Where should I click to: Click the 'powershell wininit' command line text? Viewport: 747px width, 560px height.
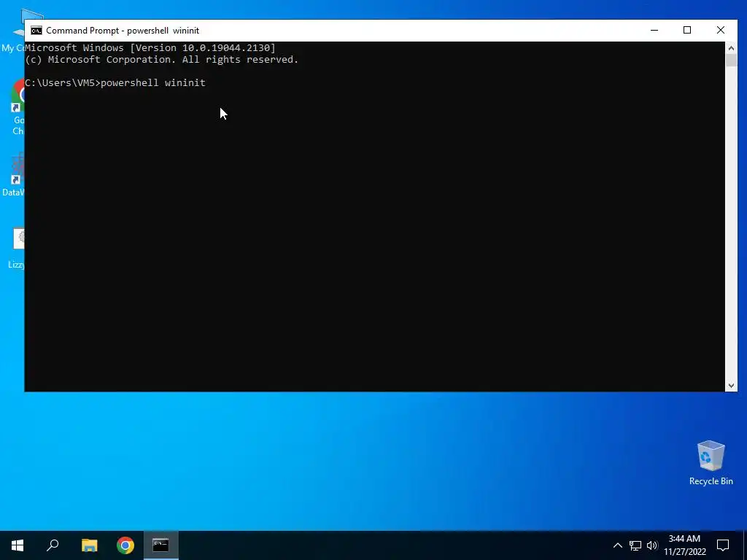tap(153, 83)
